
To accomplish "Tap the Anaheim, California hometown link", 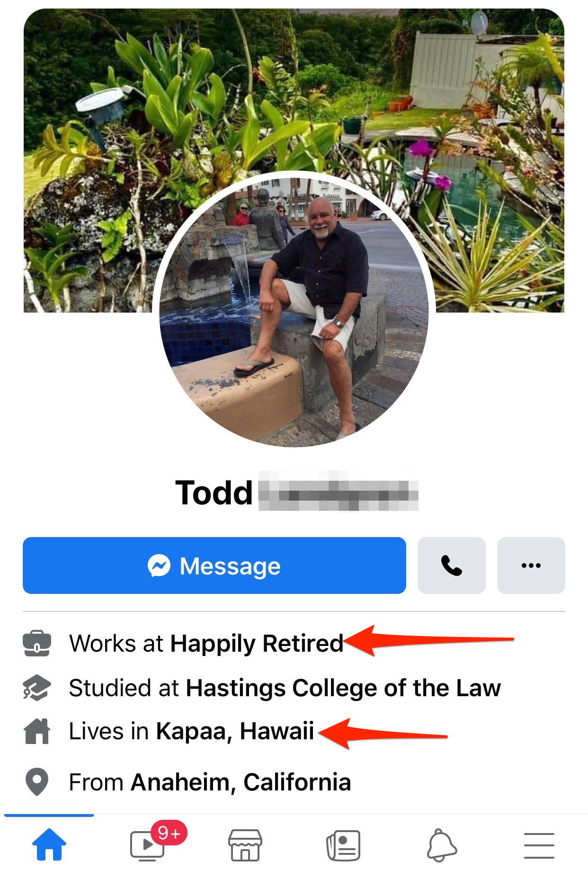I will coord(241,782).
